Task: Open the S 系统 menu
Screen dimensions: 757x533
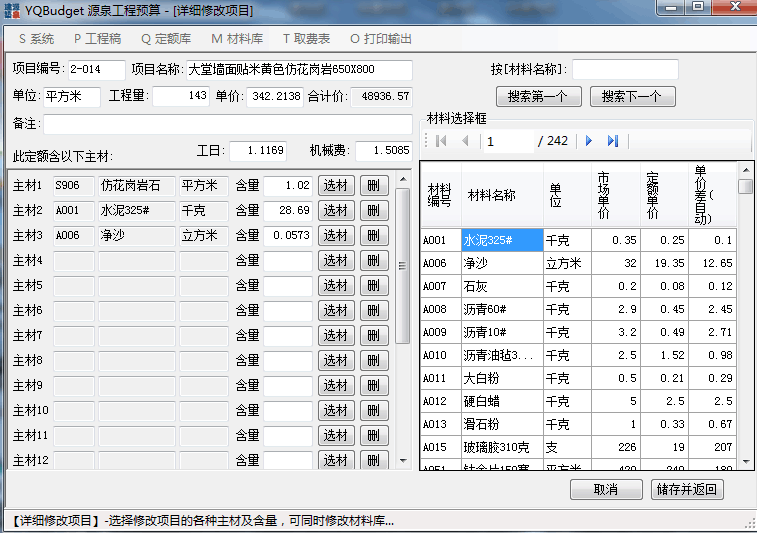Action: 36,39
